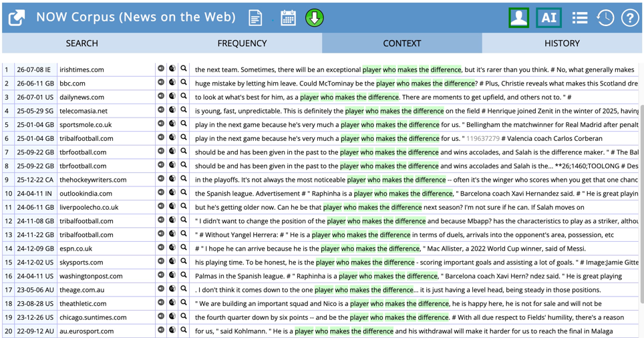The height and width of the screenshot is (338, 644).
Task: Translate row 2 bbc.com line
Action: 172,82
